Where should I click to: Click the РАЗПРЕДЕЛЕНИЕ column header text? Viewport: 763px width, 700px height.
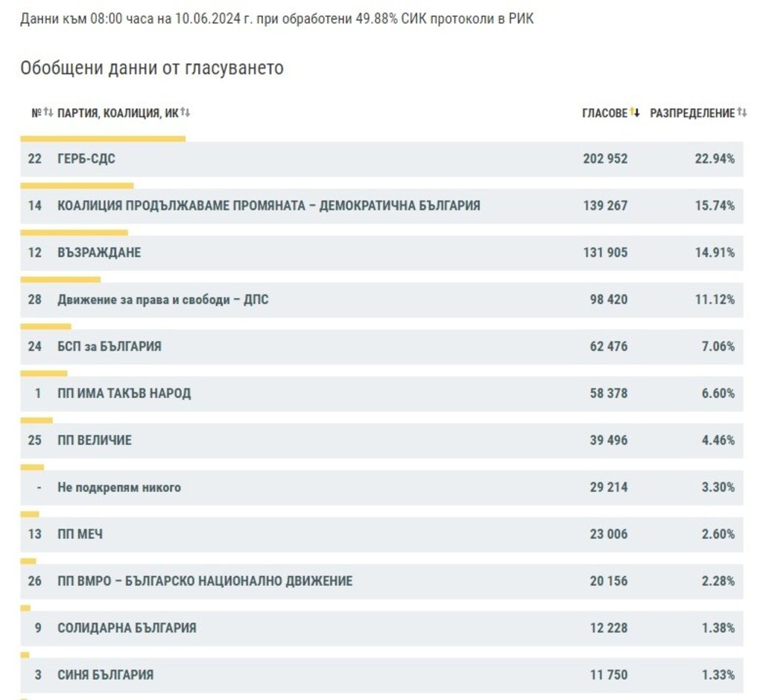[692, 113]
